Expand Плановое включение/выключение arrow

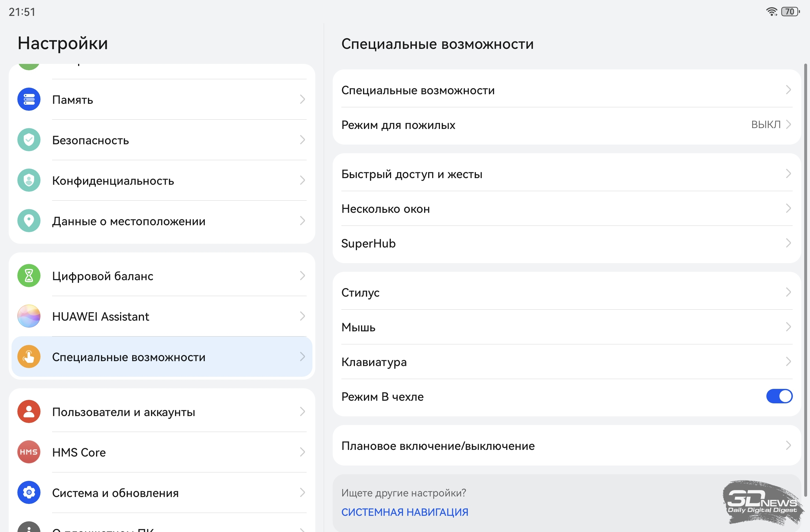pos(788,445)
